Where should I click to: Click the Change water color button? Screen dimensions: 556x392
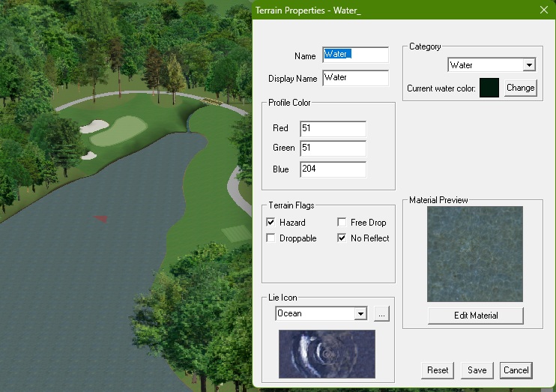coord(520,88)
